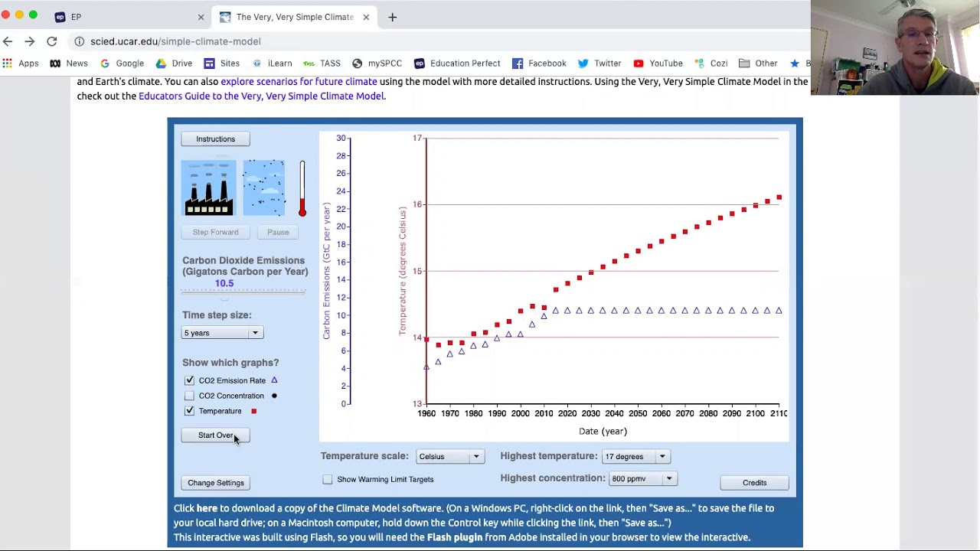Viewport: 980px width, 551px height.
Task: Close the Very Simple Climate tab
Action: [x=366, y=17]
